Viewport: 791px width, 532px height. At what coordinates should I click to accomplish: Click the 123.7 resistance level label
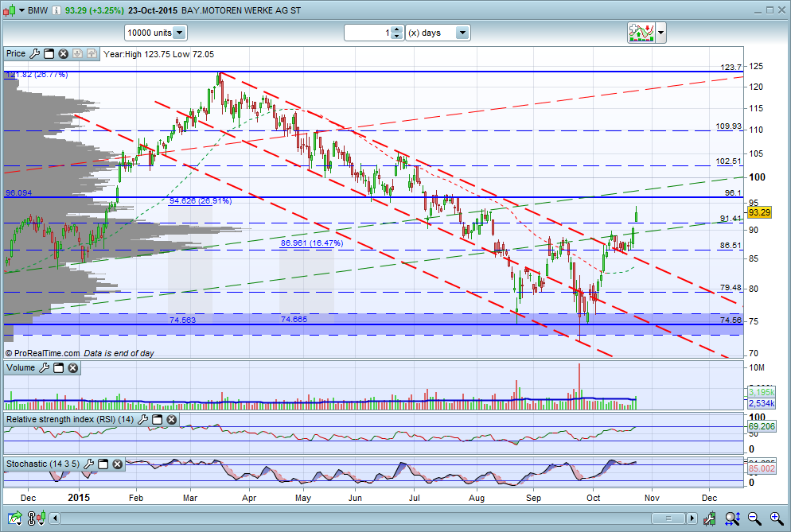pos(731,67)
